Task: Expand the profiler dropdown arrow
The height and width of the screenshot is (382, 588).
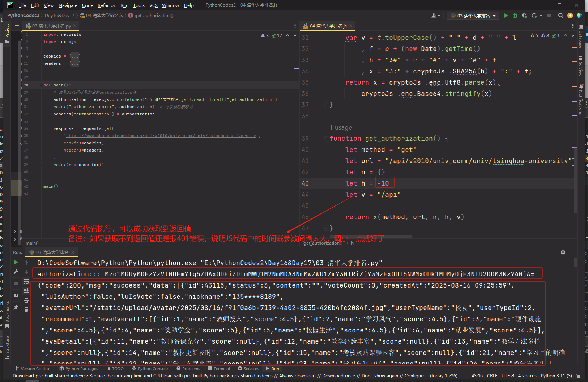Action: point(541,16)
